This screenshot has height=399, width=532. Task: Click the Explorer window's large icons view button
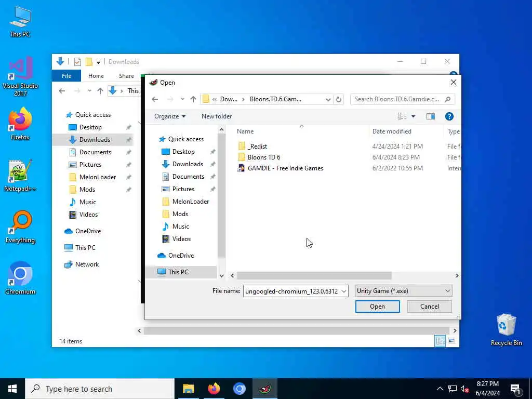click(451, 341)
